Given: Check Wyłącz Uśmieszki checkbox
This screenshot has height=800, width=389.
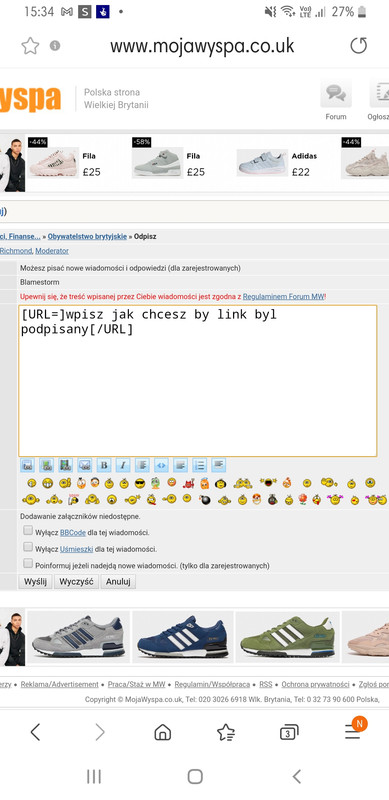Looking at the screenshot, I should point(28,547).
